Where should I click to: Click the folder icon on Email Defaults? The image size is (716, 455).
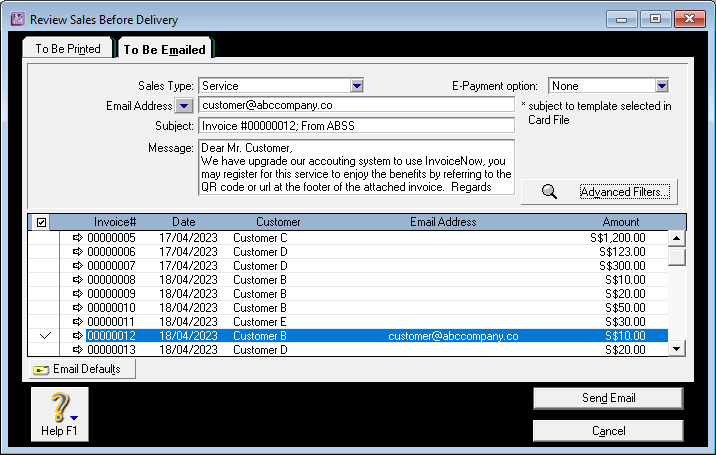pos(41,370)
